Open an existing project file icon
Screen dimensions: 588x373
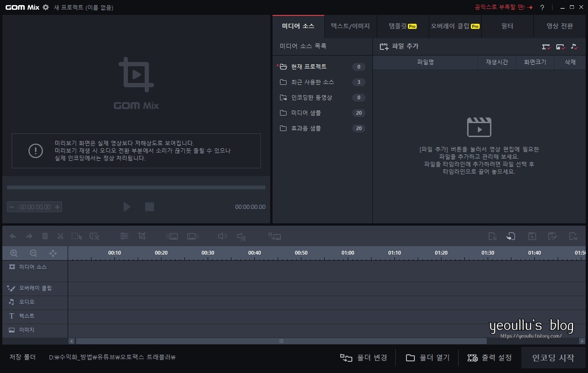511,236
